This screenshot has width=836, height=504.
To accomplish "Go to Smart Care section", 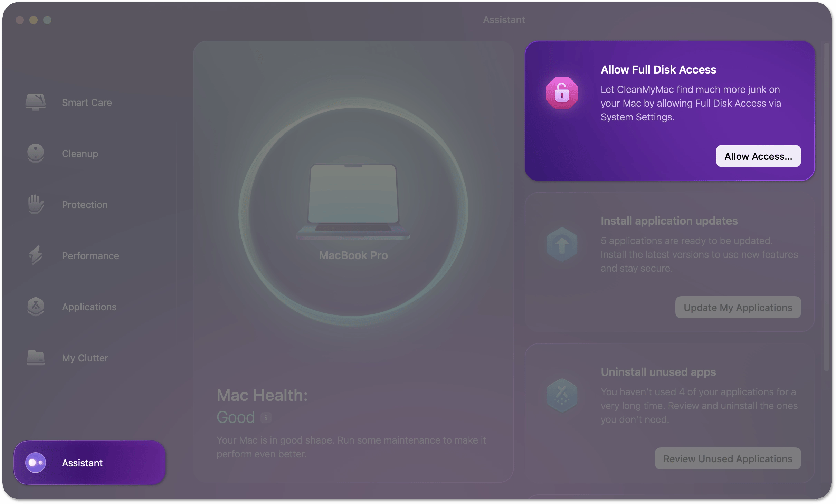I will point(87,103).
